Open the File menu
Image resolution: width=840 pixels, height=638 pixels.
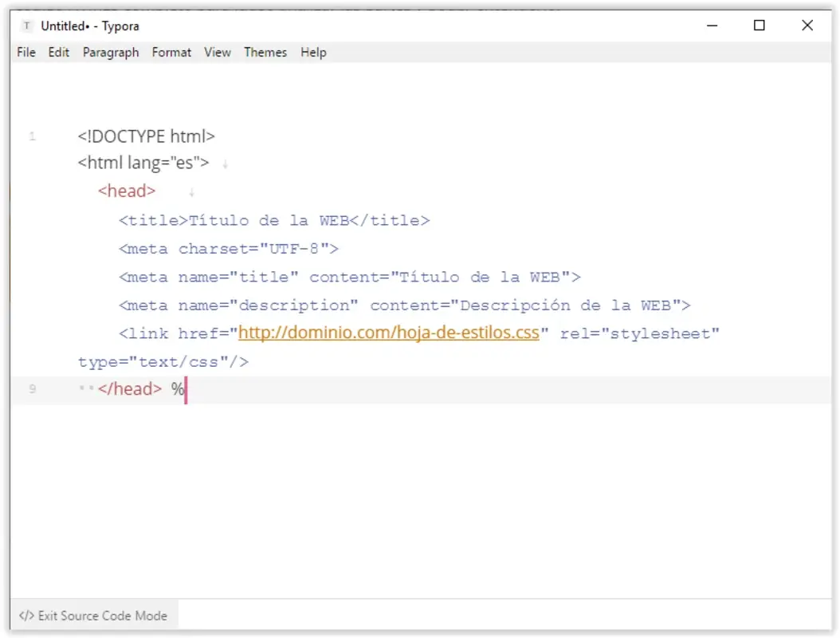(x=26, y=52)
